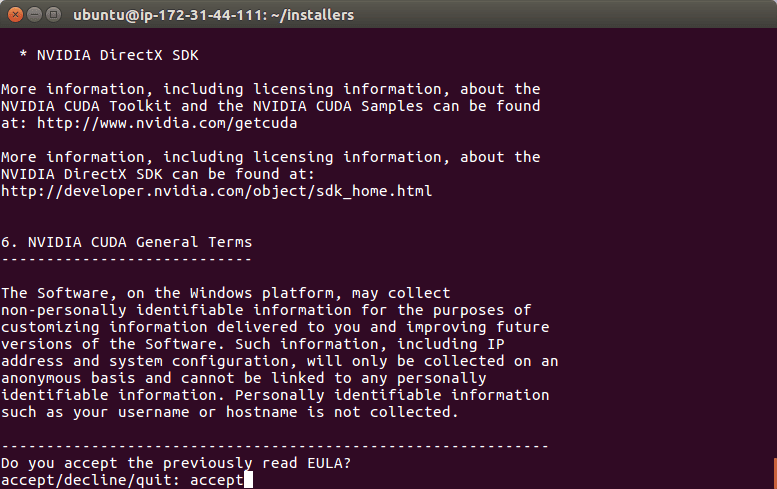Minimize the terminal window
Image resolution: width=777 pixels, height=489 pixels.
(x=34, y=15)
